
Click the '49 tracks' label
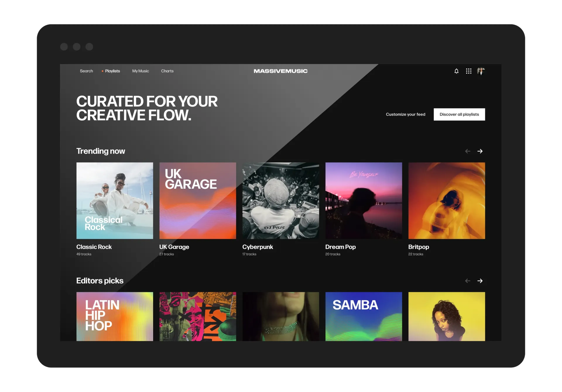pyautogui.click(x=84, y=254)
